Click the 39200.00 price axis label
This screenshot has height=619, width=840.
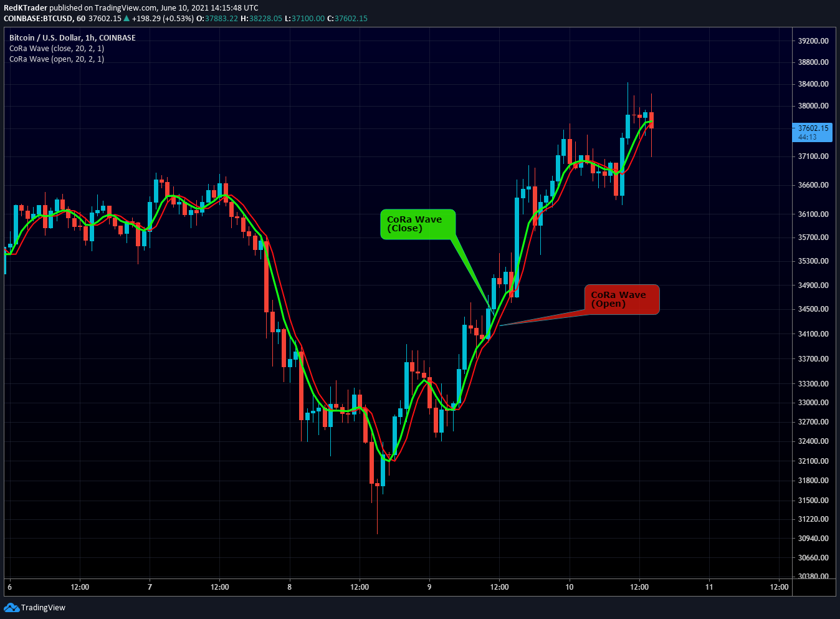(813, 41)
